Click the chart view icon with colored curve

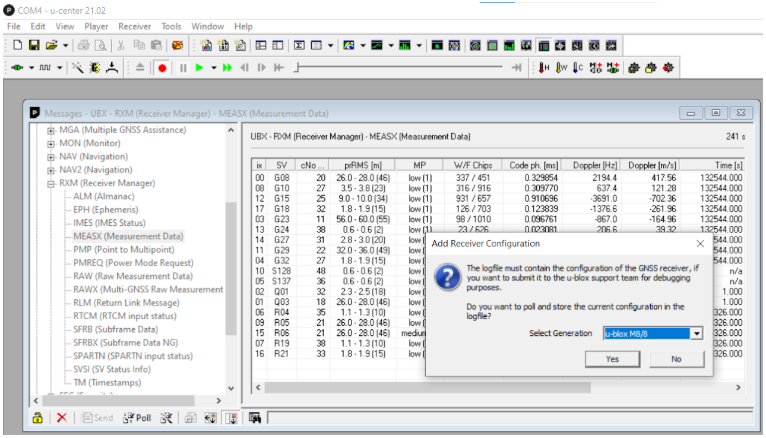click(349, 45)
